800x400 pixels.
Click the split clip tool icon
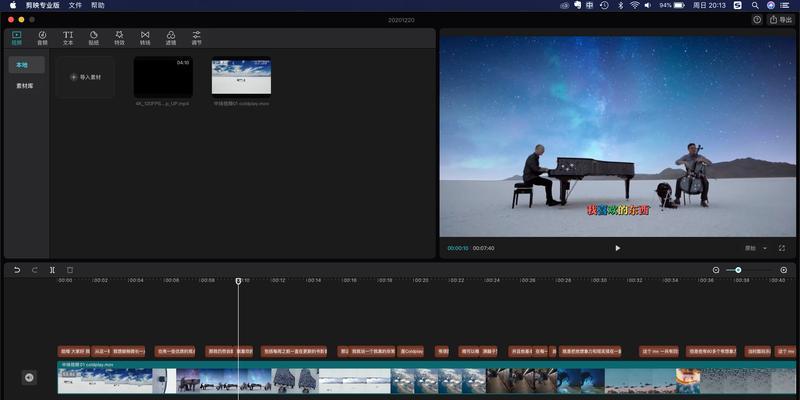52,270
